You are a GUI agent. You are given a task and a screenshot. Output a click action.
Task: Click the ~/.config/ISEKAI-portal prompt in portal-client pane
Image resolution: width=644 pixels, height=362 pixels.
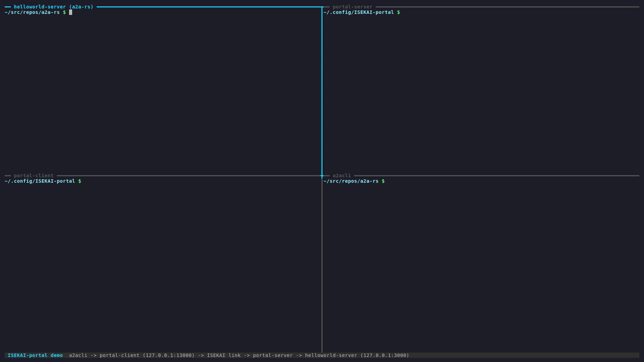[43, 181]
